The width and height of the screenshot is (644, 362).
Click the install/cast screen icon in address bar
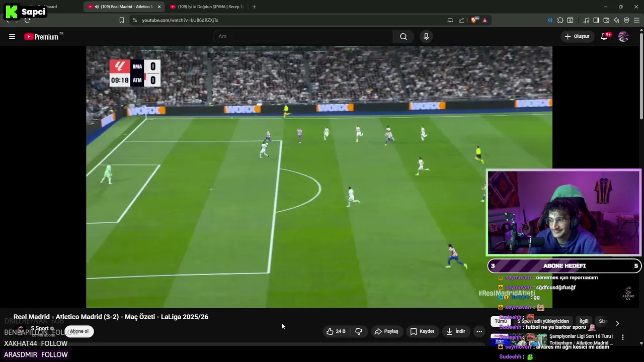pyautogui.click(x=450, y=20)
